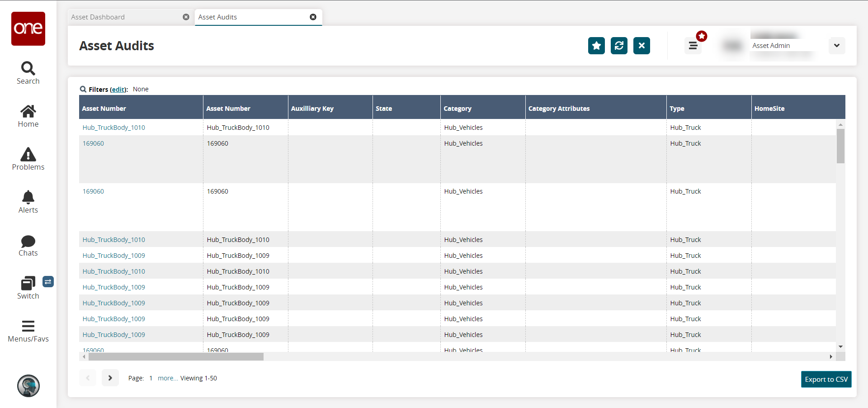This screenshot has width=868, height=408.
Task: Click the teal X close report button
Action: [642, 46]
